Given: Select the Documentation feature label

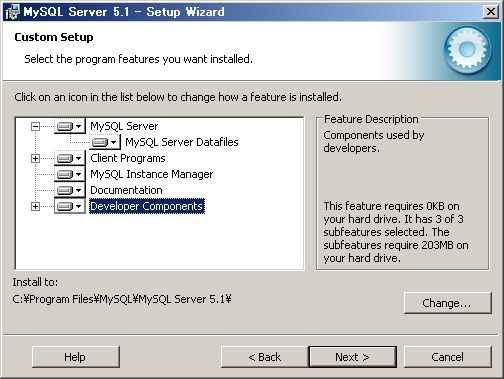Looking at the screenshot, I should pos(126,190).
